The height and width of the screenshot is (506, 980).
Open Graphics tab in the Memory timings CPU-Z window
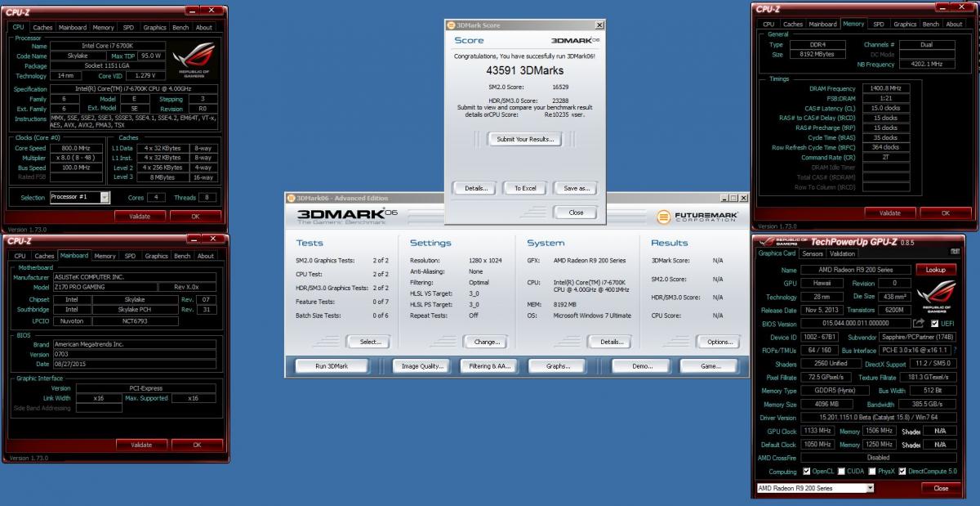click(x=905, y=24)
